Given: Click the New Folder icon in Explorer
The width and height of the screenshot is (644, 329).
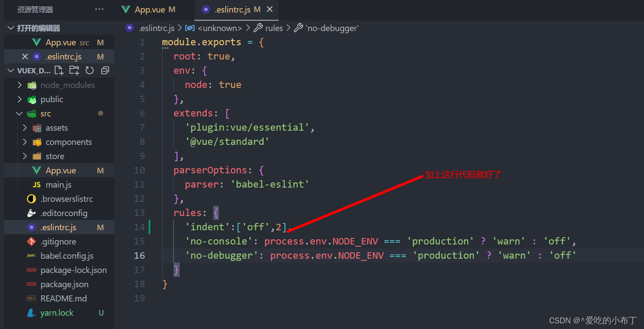Looking at the screenshot, I should 74,70.
